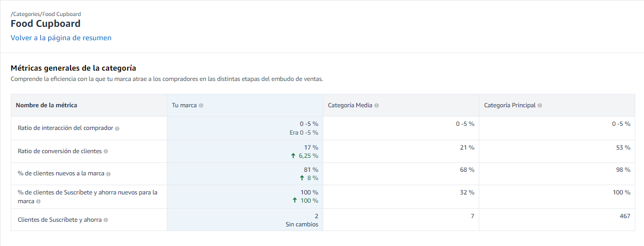Click info icon next to Tu marca
Screen dimensions: 644x246
(x=201, y=106)
